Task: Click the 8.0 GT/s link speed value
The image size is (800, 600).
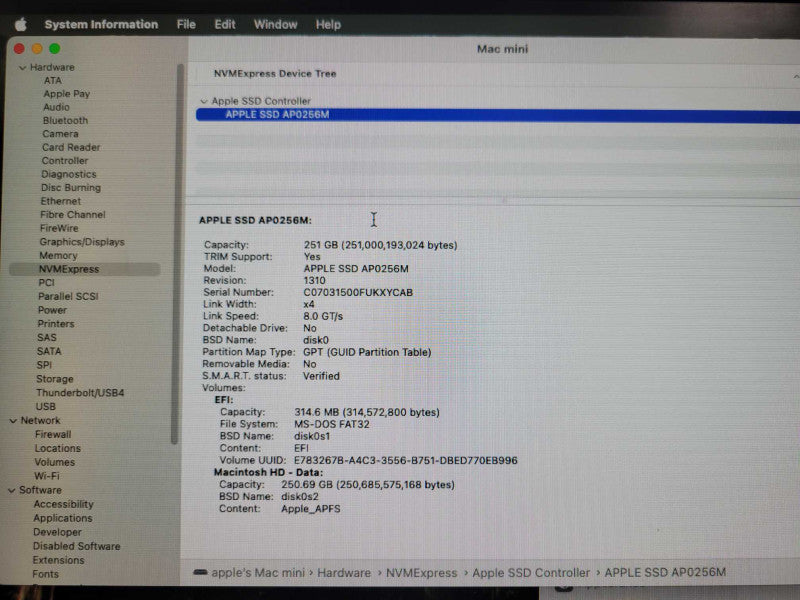Action: coord(323,316)
